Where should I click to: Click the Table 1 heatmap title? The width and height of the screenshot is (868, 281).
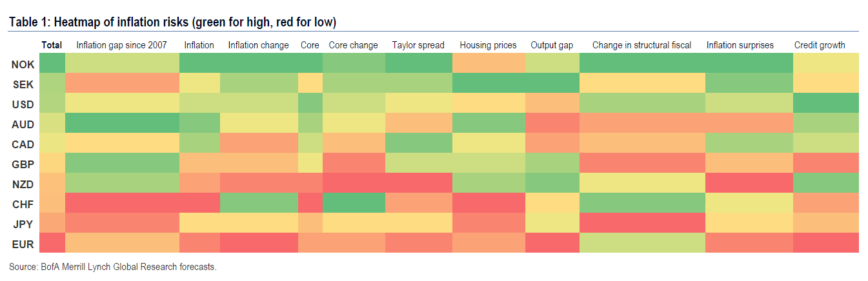pyautogui.click(x=172, y=23)
